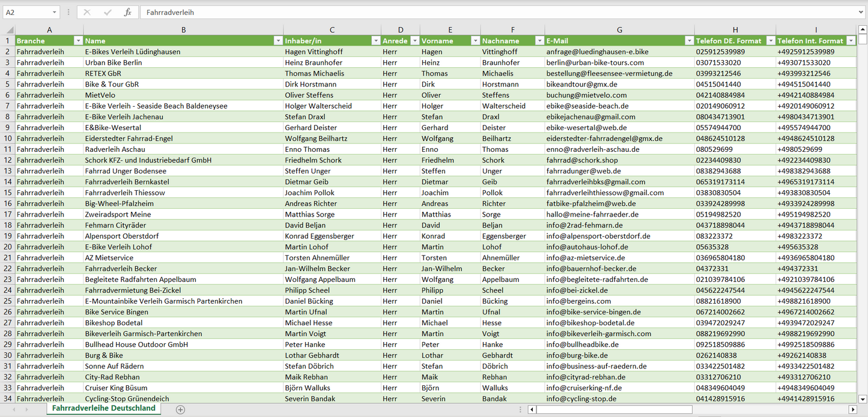
Task: Select the cell containing Urban Bike Berlin
Action: 183,62
